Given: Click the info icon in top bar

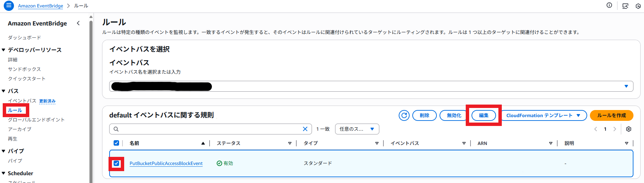Looking at the screenshot, I should click(x=609, y=5).
